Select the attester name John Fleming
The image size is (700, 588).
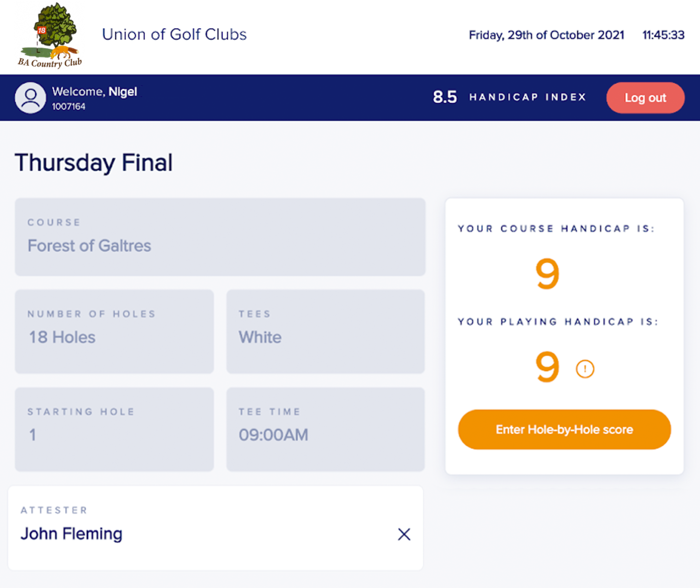click(x=72, y=534)
